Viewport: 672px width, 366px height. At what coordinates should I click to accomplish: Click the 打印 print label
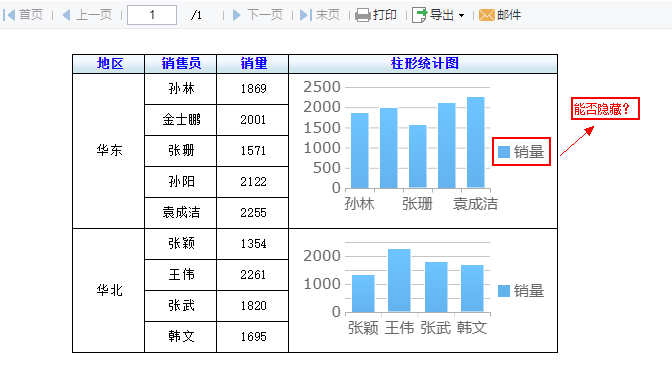pyautogui.click(x=384, y=15)
